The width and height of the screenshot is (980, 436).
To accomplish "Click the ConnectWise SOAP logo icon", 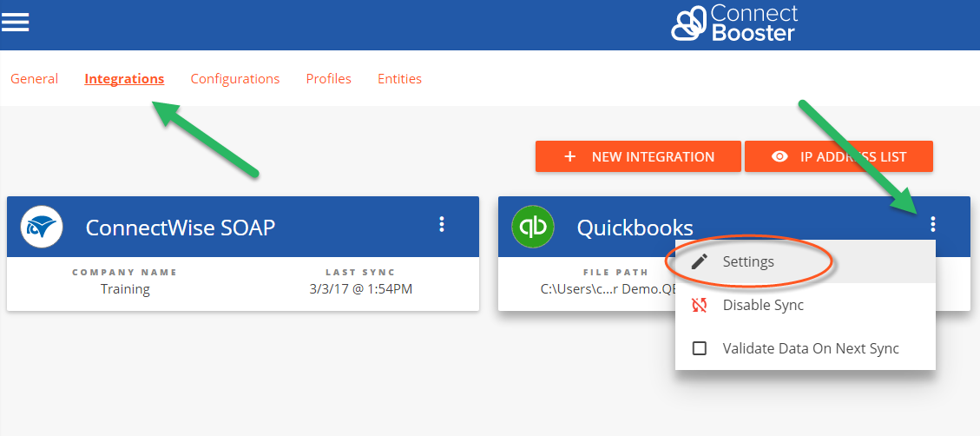I will [42, 227].
